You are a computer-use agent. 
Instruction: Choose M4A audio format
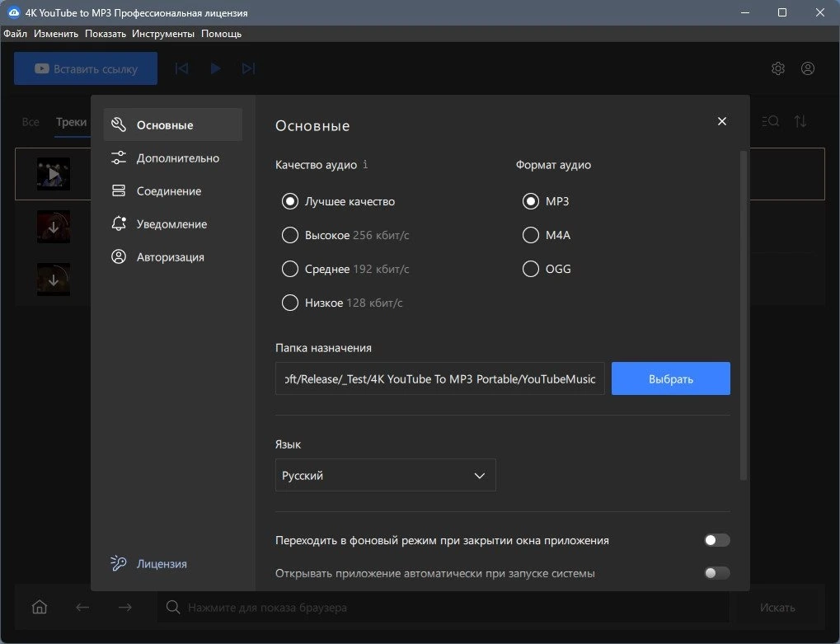(546, 235)
